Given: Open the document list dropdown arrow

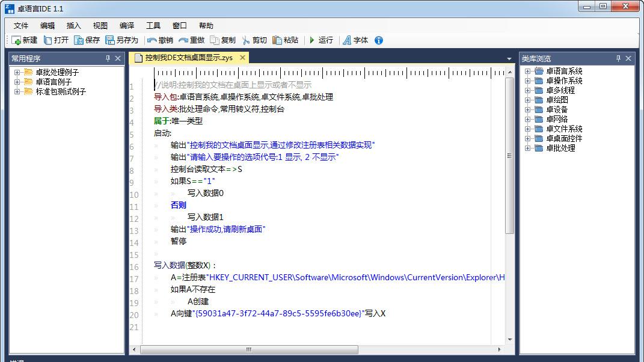Looking at the screenshot, I should click(509, 59).
